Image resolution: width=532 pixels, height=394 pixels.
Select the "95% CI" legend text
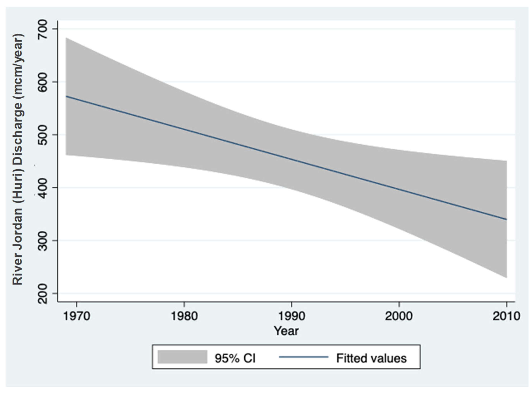click(x=235, y=358)
